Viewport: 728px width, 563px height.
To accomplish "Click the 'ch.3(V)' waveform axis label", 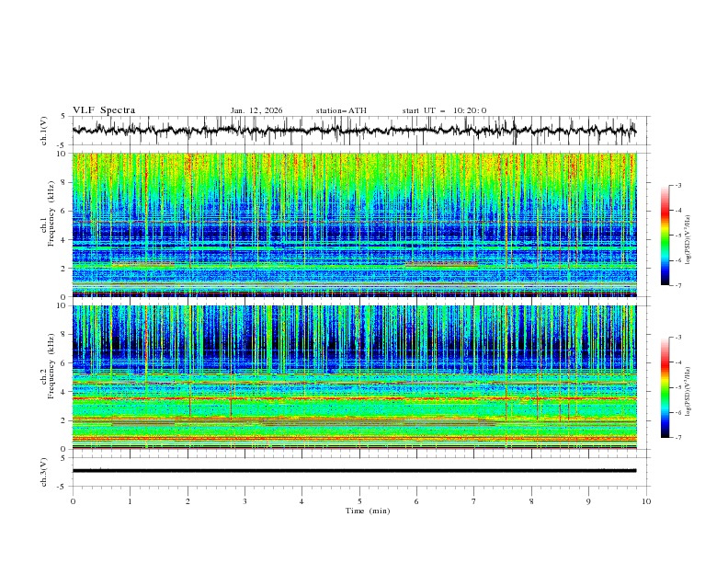I will (x=44, y=472).
